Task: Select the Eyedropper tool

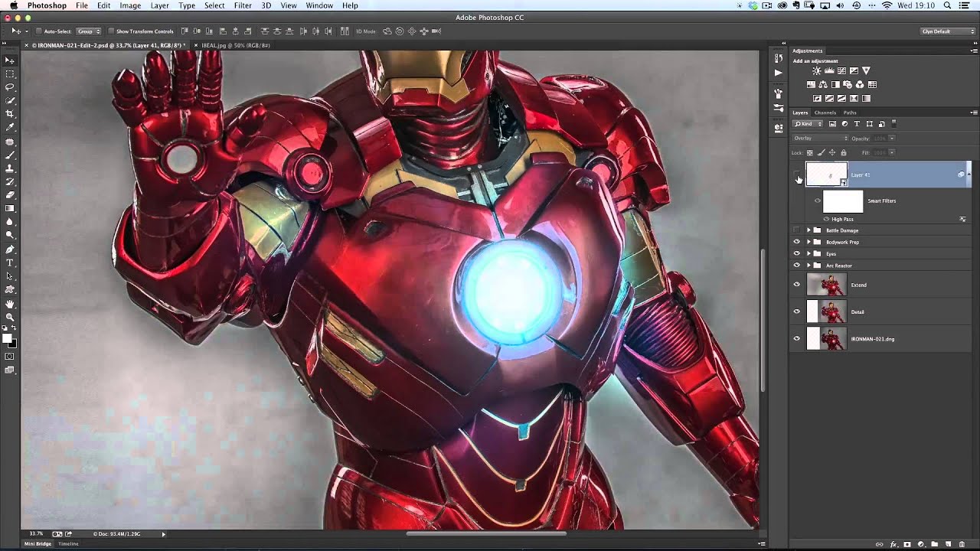Action: pos(10,128)
